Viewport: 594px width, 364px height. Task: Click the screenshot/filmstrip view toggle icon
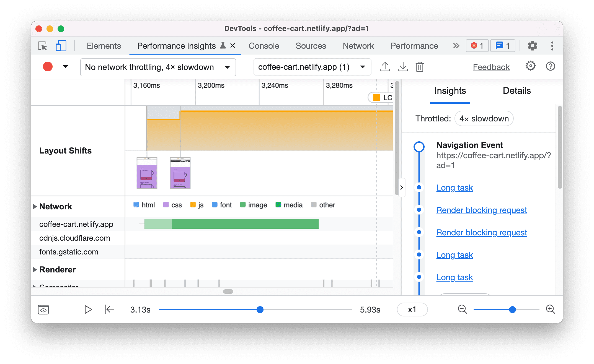[44, 309]
